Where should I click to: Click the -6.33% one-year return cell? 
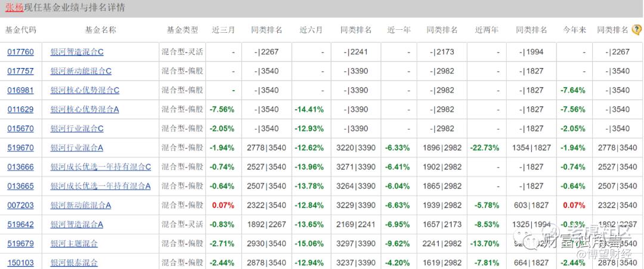(x=397, y=147)
